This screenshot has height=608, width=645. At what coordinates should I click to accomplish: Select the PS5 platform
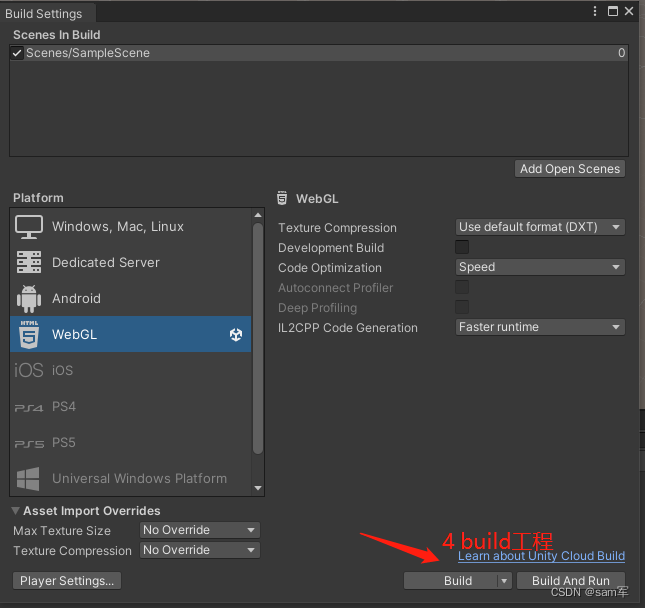130,443
